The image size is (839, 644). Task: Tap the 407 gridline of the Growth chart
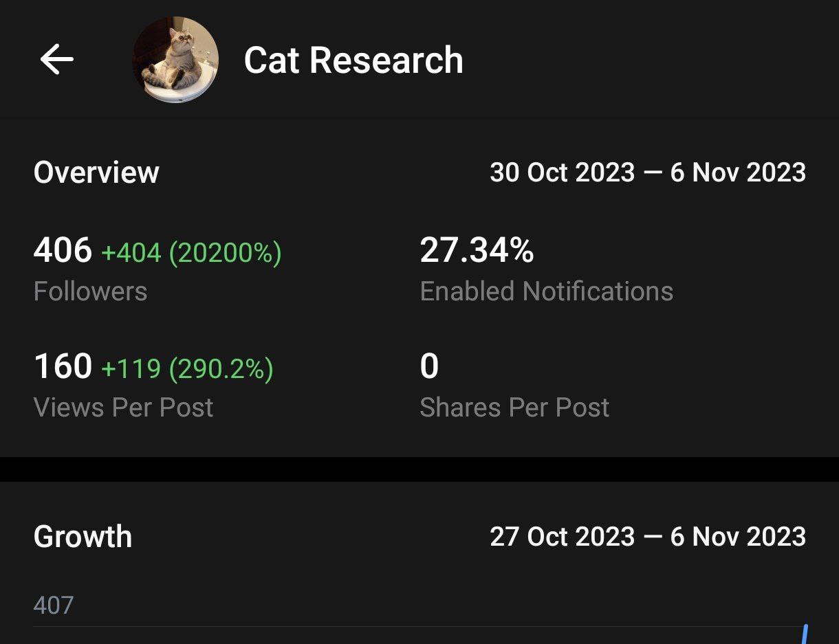413,626
